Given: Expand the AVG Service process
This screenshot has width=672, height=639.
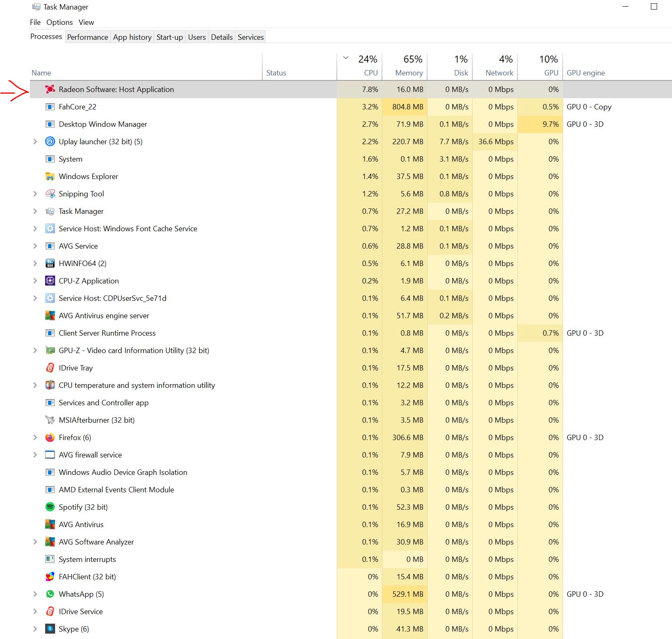Looking at the screenshot, I should pyautogui.click(x=35, y=246).
